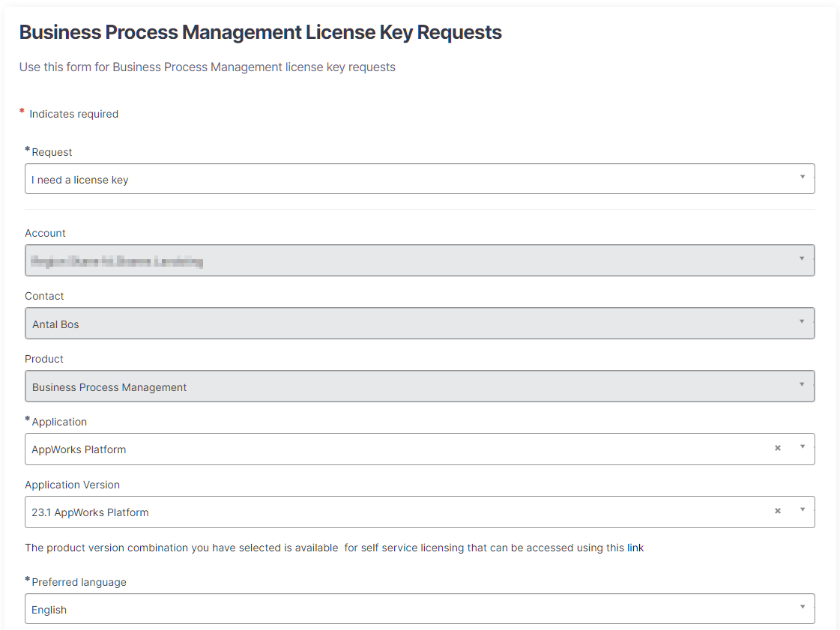This screenshot has width=840, height=630.
Task: Click the Account field arrow icon
Action: tap(802, 259)
